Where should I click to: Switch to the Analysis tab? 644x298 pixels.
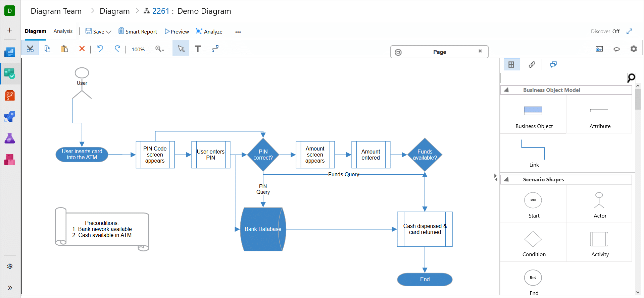(x=63, y=31)
